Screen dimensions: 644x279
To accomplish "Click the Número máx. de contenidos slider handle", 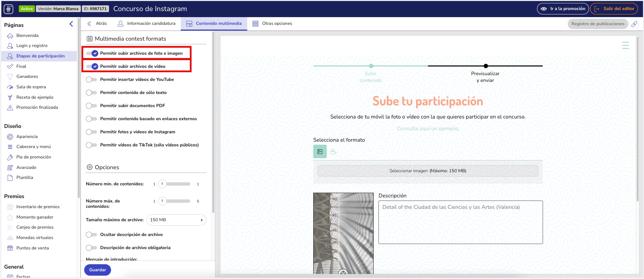I will coord(162,201).
